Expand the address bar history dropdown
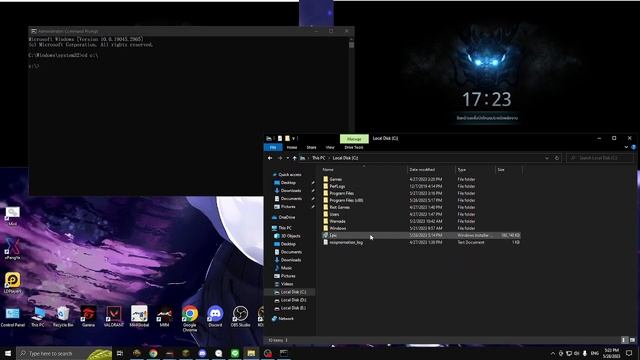The height and width of the screenshot is (360, 640). 547,158
